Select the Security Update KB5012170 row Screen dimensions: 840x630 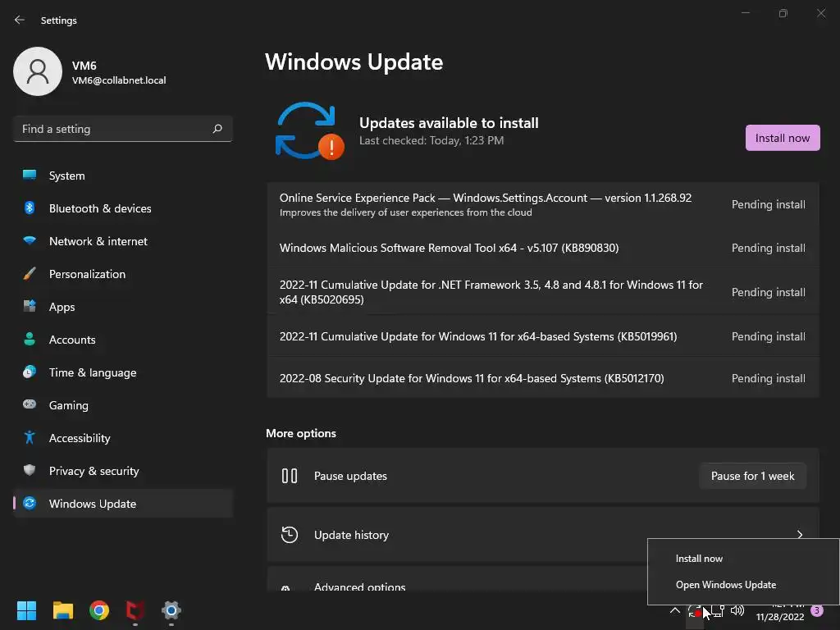click(x=543, y=378)
